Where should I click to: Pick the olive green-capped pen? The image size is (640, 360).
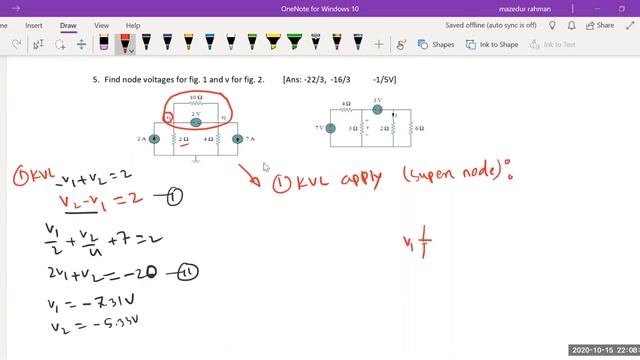click(x=252, y=42)
